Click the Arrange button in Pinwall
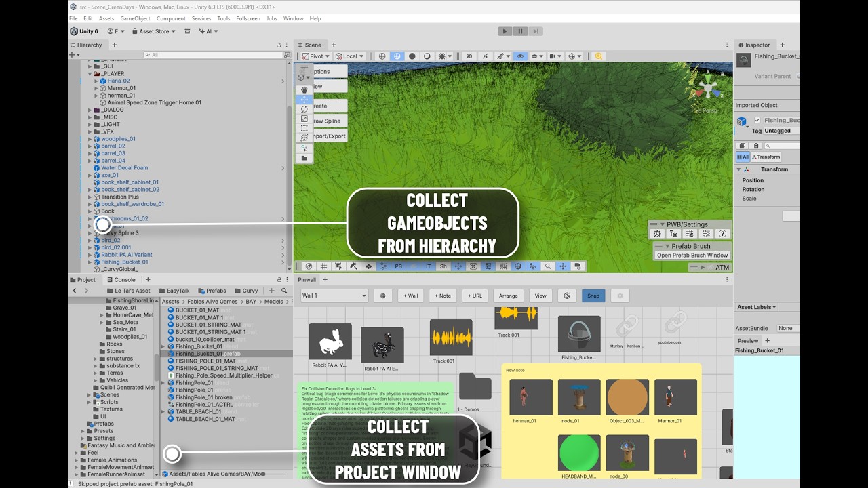 point(509,296)
